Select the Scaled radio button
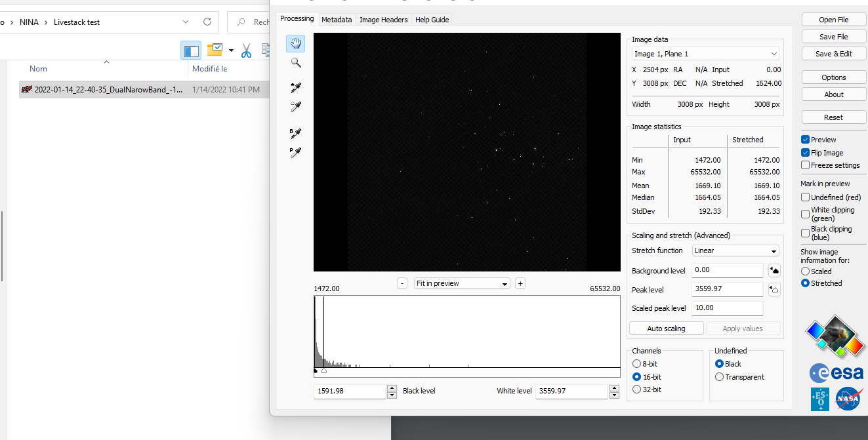 805,271
